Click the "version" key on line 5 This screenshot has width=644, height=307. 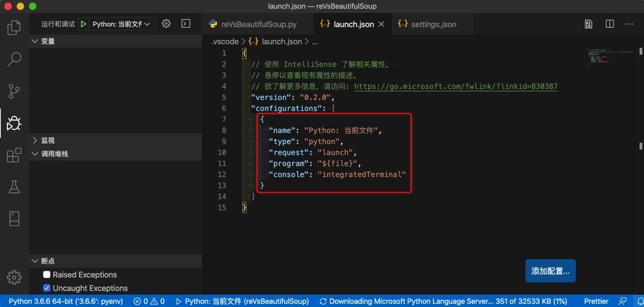(x=271, y=97)
